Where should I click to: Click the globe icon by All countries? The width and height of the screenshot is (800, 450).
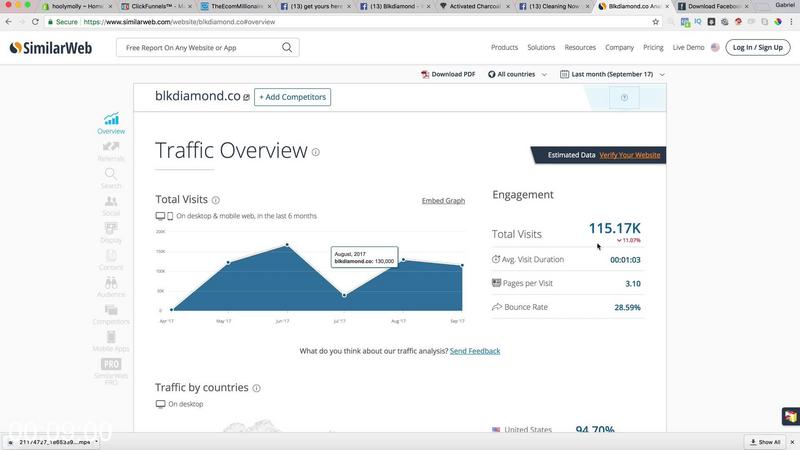tap(491, 74)
